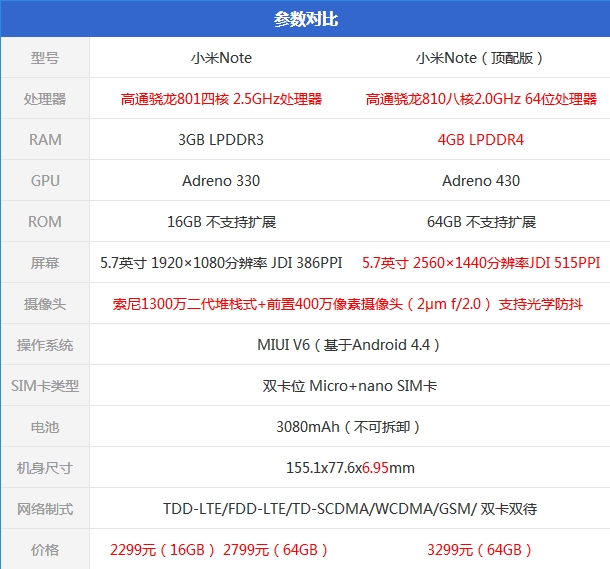This screenshot has height=569, width=610.
Task: Select the Adreno 330 cell
Action: click(221, 181)
